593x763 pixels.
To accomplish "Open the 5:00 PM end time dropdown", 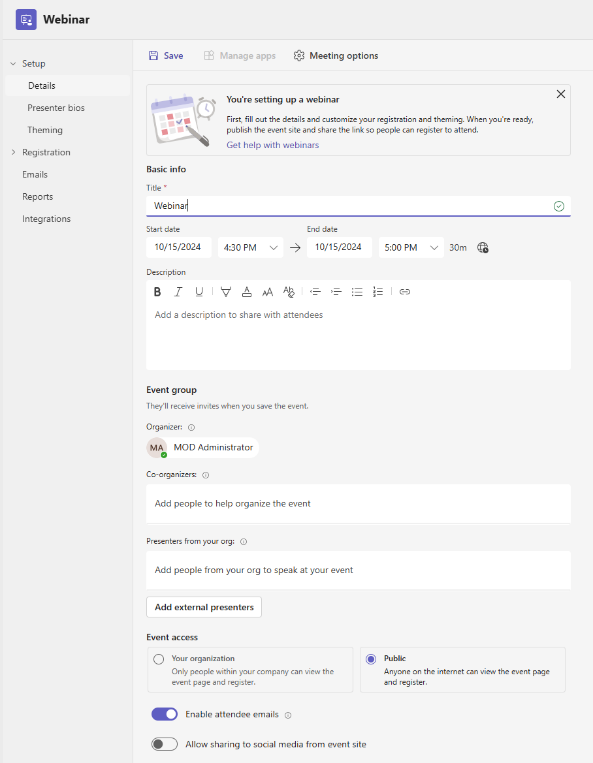I will point(411,247).
